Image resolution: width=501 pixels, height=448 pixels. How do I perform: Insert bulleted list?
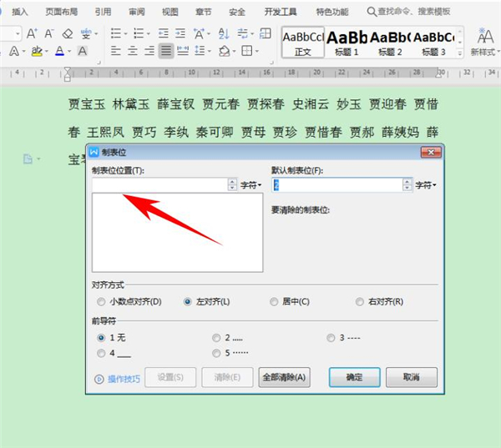(x=115, y=33)
